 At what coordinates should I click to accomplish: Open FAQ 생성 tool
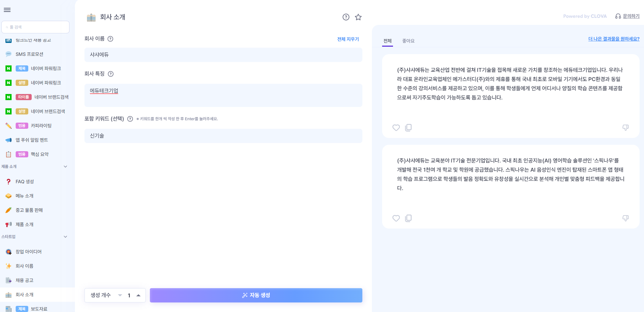pyautogui.click(x=37, y=182)
